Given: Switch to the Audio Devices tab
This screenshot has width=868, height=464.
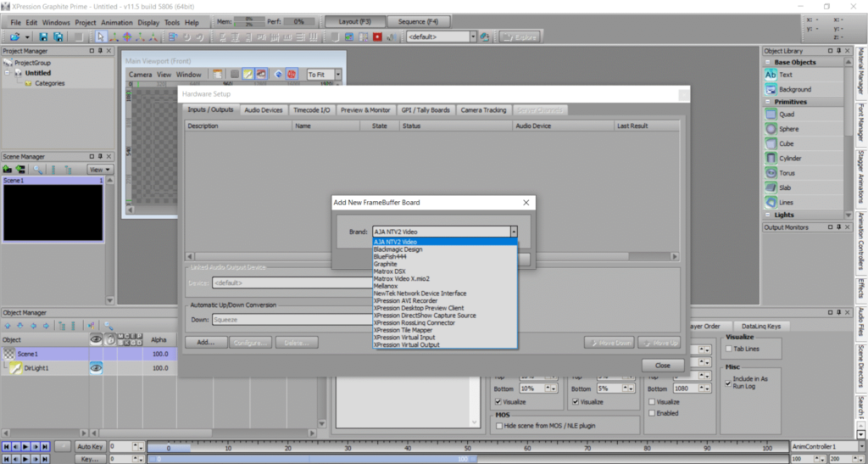Looking at the screenshot, I should coord(263,110).
